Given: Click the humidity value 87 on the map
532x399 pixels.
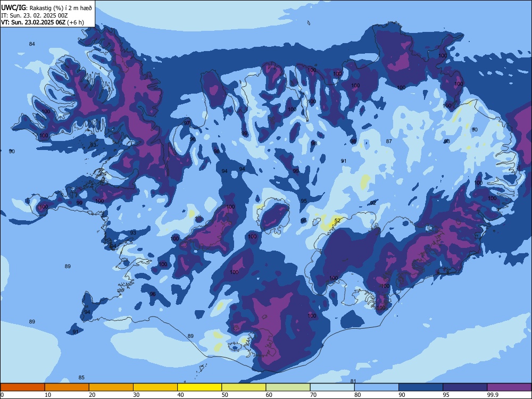Looking at the screenshot, I should pyautogui.click(x=389, y=141).
